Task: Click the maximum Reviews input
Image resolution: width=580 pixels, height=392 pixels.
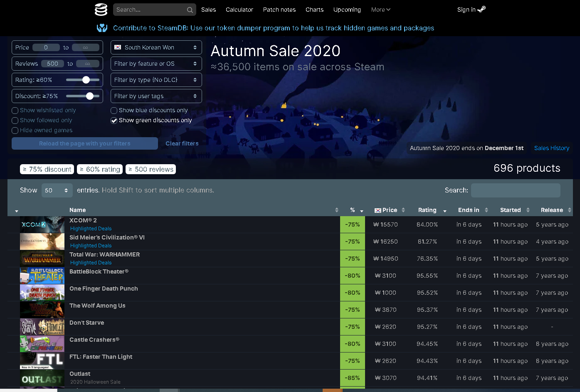Action: click(88, 64)
